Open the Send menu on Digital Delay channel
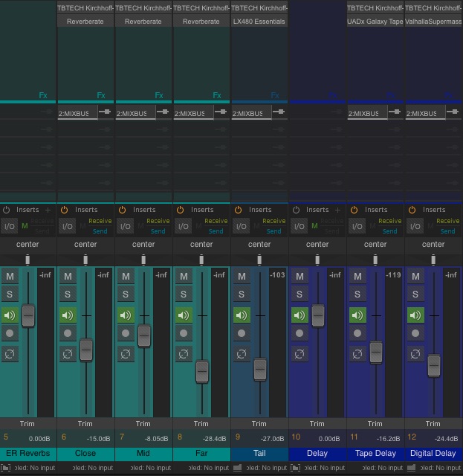This screenshot has height=476, width=463. coord(447,231)
